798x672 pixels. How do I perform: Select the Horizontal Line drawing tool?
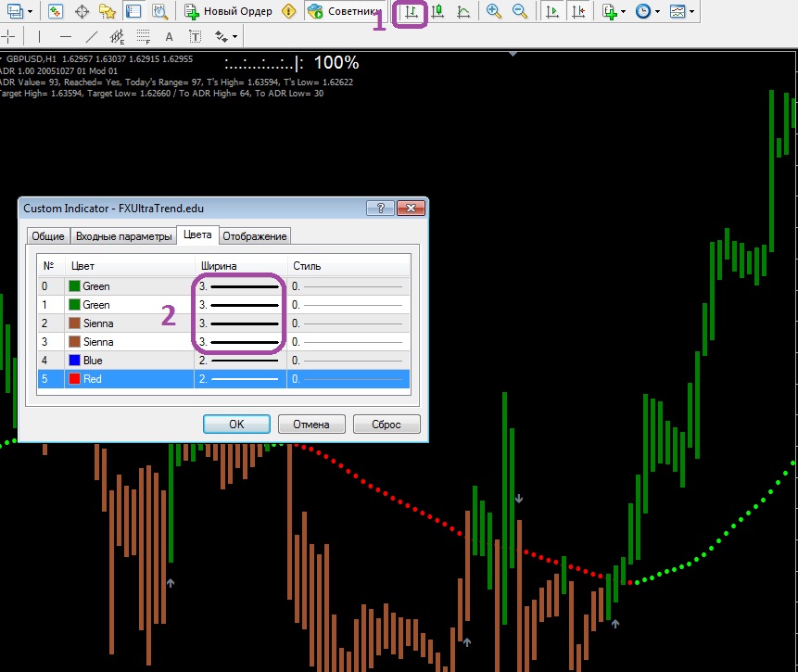click(x=66, y=36)
